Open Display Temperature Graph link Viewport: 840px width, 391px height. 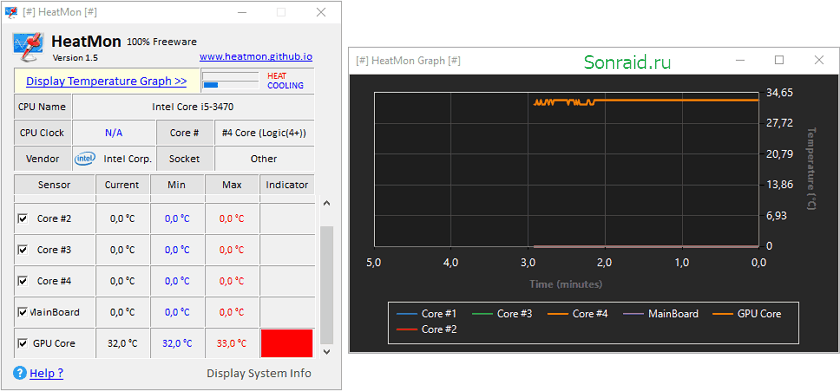(x=106, y=81)
